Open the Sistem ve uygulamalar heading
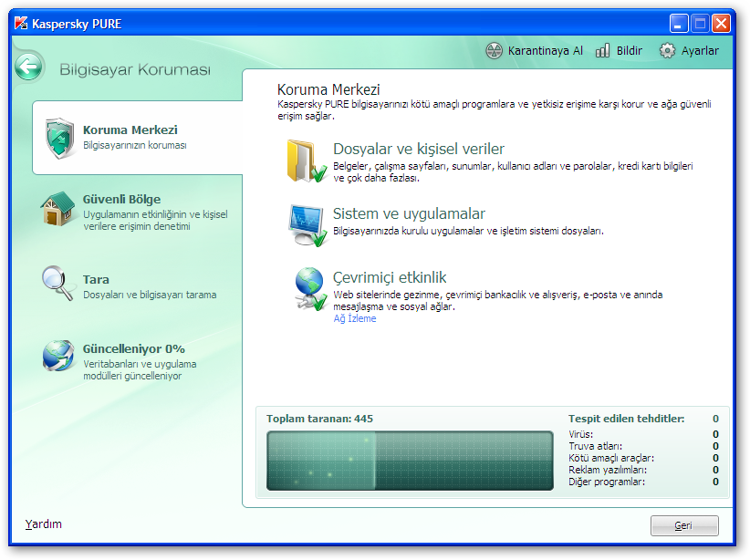The height and width of the screenshot is (560, 750). [409, 213]
